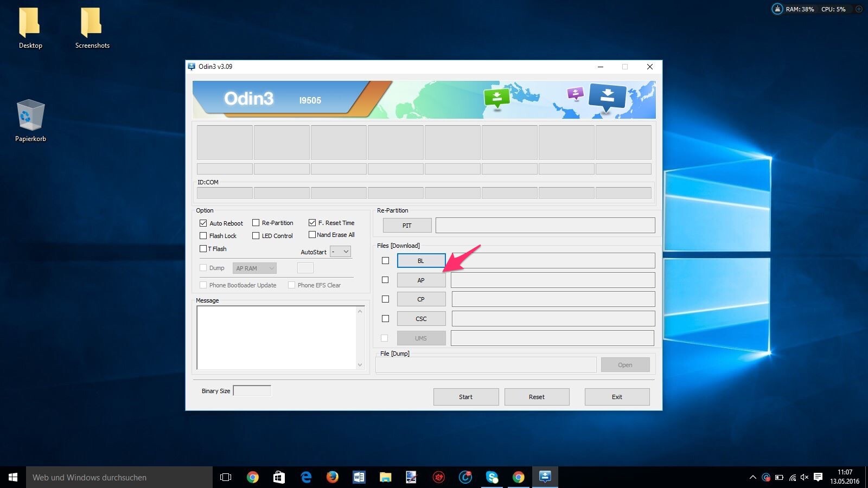Screen dimensions: 868x488
Task: Click the AP file path field
Action: pyautogui.click(x=553, y=280)
